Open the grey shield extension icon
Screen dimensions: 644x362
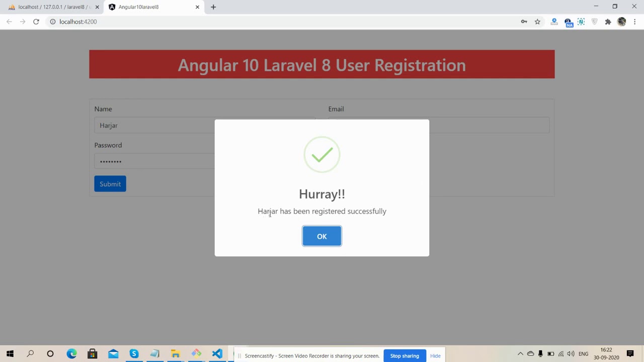595,22
